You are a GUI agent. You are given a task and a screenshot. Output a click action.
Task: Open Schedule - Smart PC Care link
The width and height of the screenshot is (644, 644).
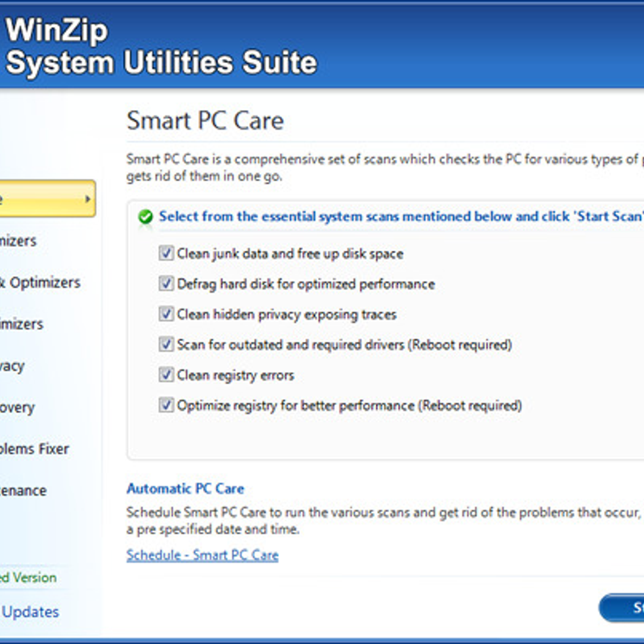(x=202, y=555)
